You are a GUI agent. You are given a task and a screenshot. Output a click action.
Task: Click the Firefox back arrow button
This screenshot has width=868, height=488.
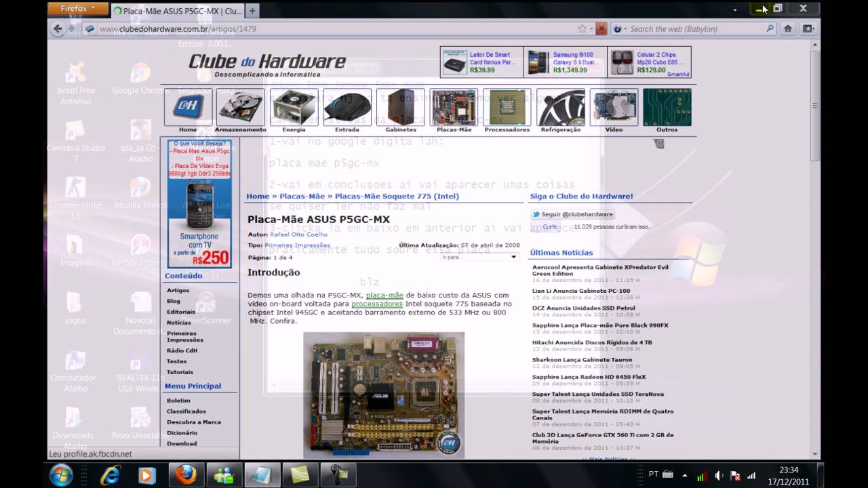click(x=58, y=28)
